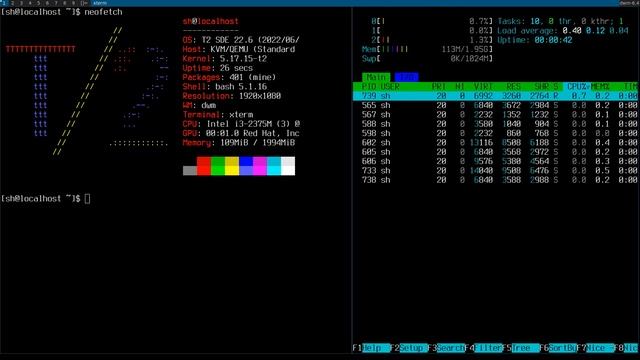Image resolution: width=640 pixels, height=360 pixels.
Task: Click the Packages line 401 (mine)
Action: (x=229, y=78)
